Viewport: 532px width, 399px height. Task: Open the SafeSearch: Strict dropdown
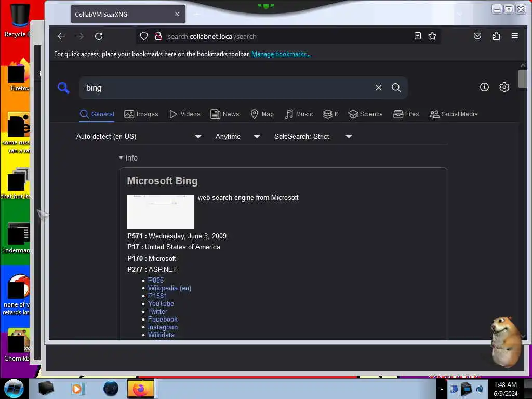pos(313,137)
